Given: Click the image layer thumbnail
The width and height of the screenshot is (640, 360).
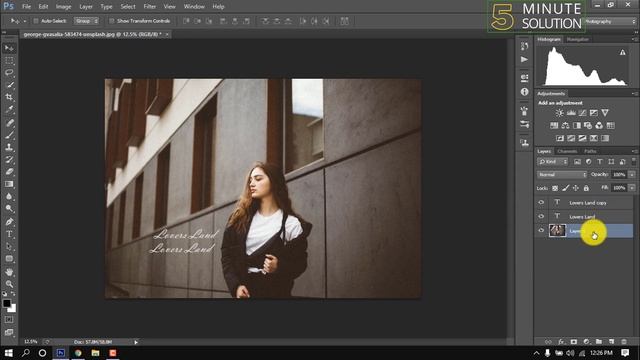Looking at the screenshot, I should (x=557, y=231).
